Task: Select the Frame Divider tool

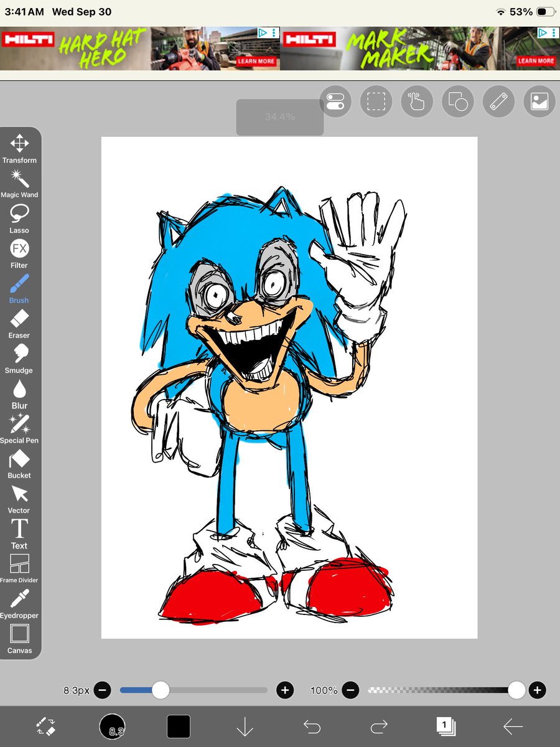Action: (19, 569)
